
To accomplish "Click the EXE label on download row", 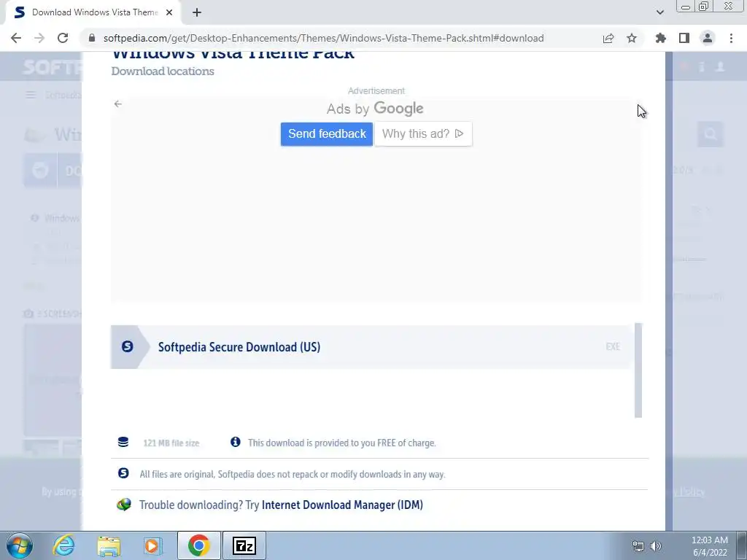I will [613, 346].
